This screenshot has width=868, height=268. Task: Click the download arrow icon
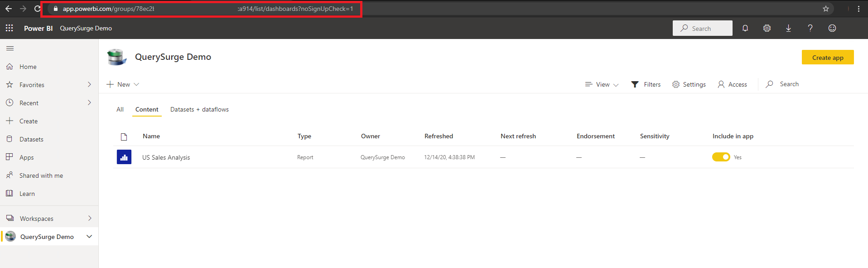(x=789, y=28)
